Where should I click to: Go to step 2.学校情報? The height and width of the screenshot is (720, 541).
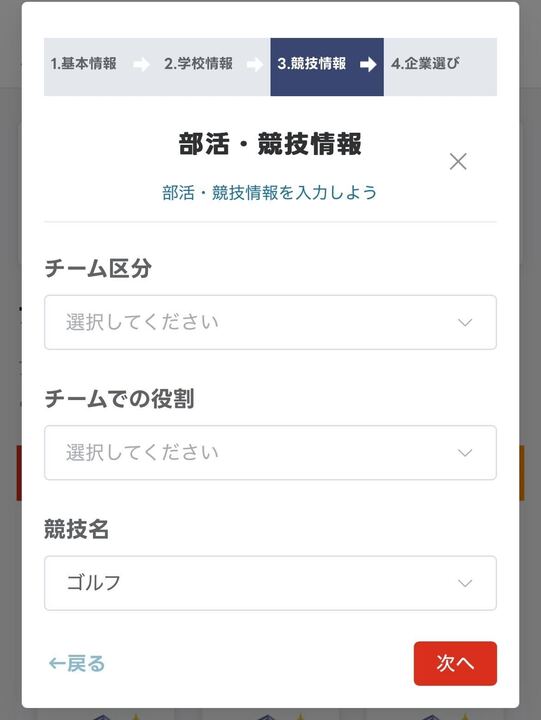(x=198, y=63)
